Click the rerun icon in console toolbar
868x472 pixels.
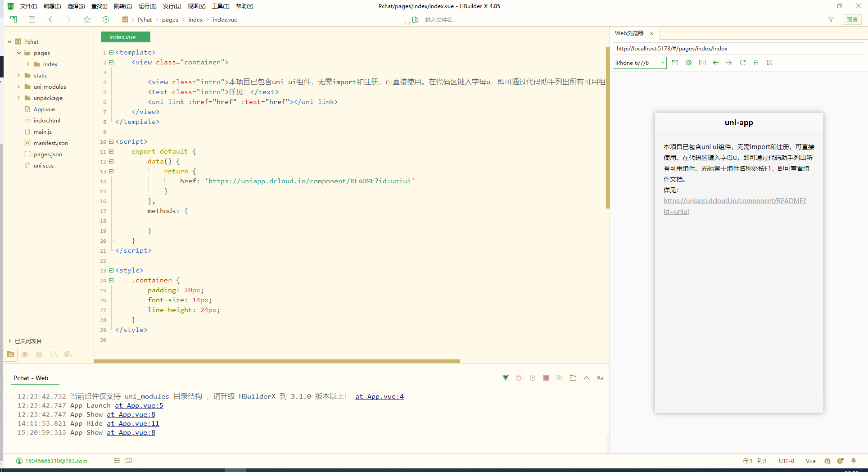pyautogui.click(x=533, y=378)
